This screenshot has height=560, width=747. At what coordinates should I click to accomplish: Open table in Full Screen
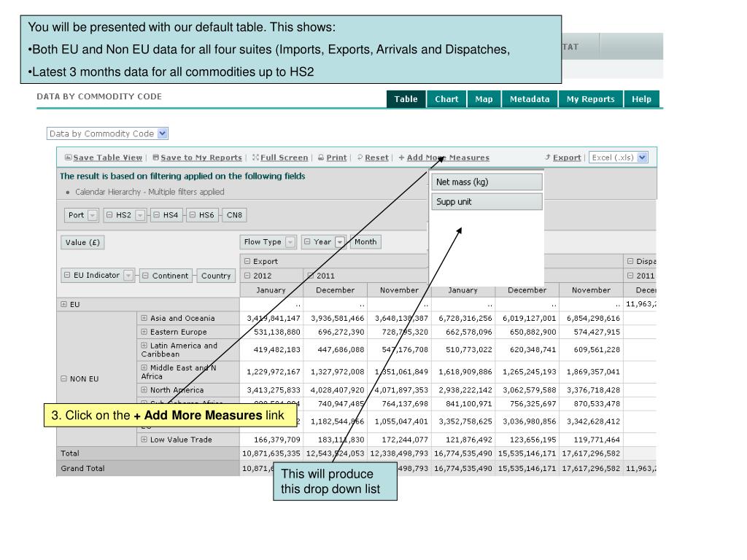(x=284, y=157)
